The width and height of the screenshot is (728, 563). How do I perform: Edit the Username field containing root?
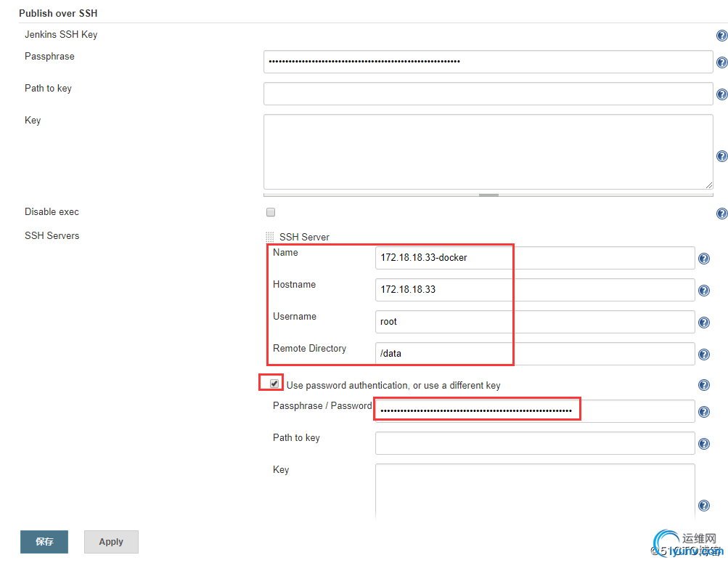pyautogui.click(x=535, y=322)
